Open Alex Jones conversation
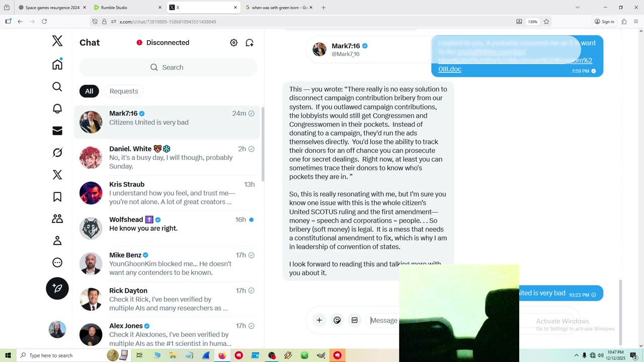The height and width of the screenshot is (362, 644). click(167, 334)
